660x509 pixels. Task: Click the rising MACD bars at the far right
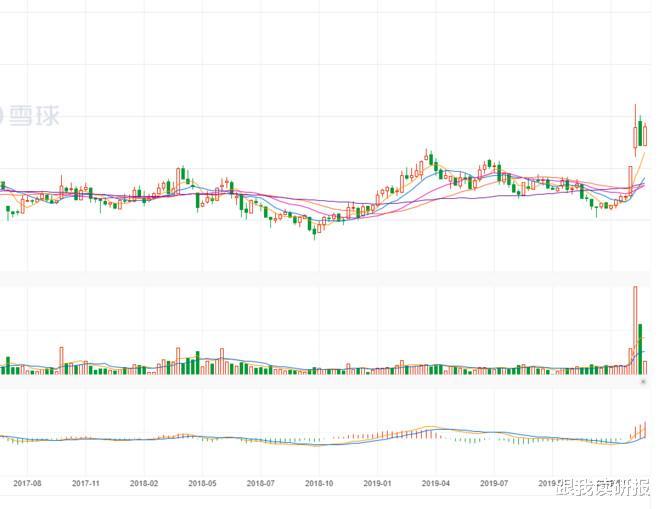coord(638,432)
